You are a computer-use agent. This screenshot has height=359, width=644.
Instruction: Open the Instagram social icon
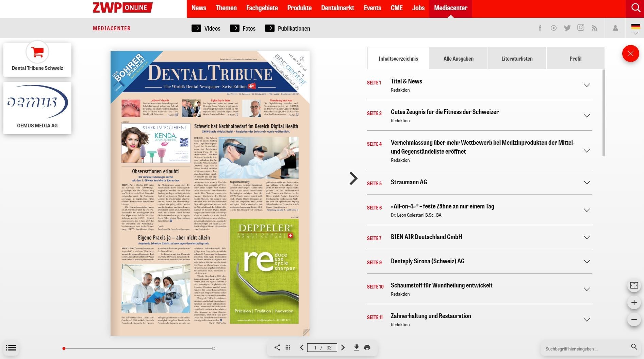click(x=581, y=28)
